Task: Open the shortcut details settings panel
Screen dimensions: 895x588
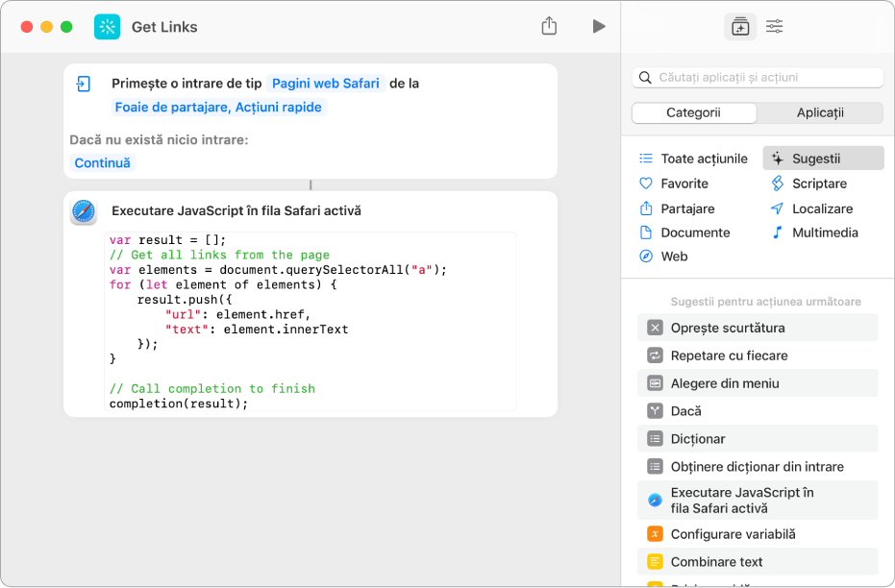Action: pyautogui.click(x=775, y=26)
